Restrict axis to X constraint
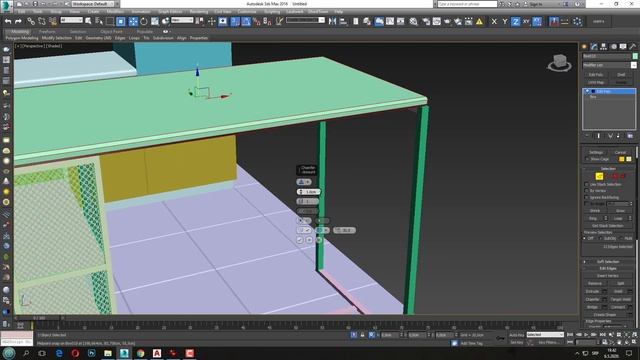Image resolution: width=640 pixels, height=360 pixels. click(494, 21)
